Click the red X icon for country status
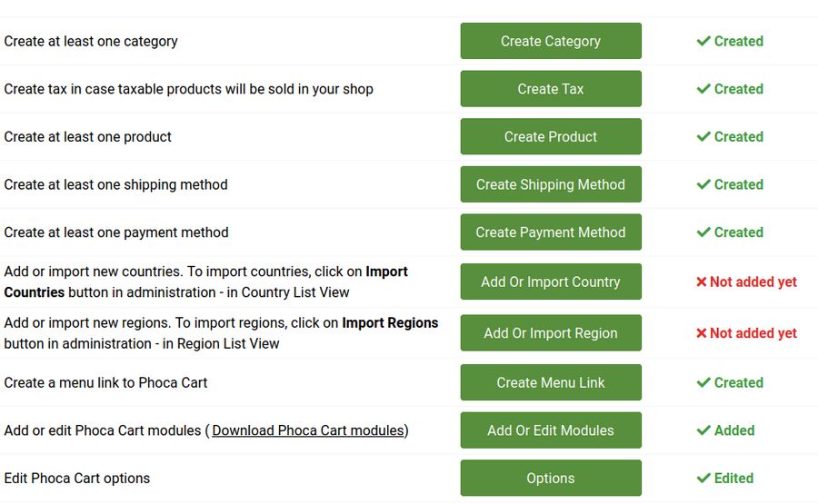This screenshot has height=504, width=818. (x=702, y=282)
